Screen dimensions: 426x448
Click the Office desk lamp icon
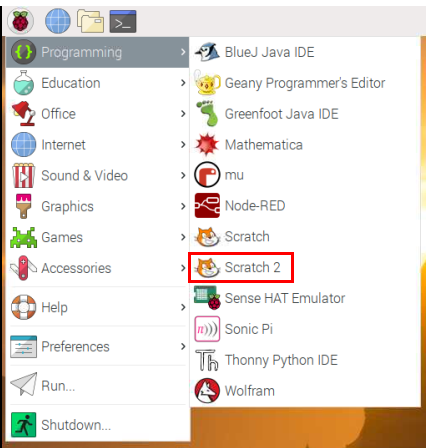coord(23,114)
